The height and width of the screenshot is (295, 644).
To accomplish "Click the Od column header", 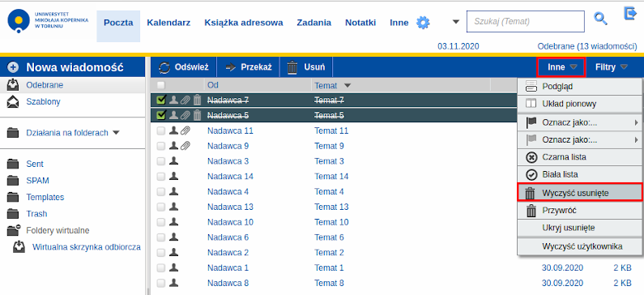I will pyautogui.click(x=213, y=85).
